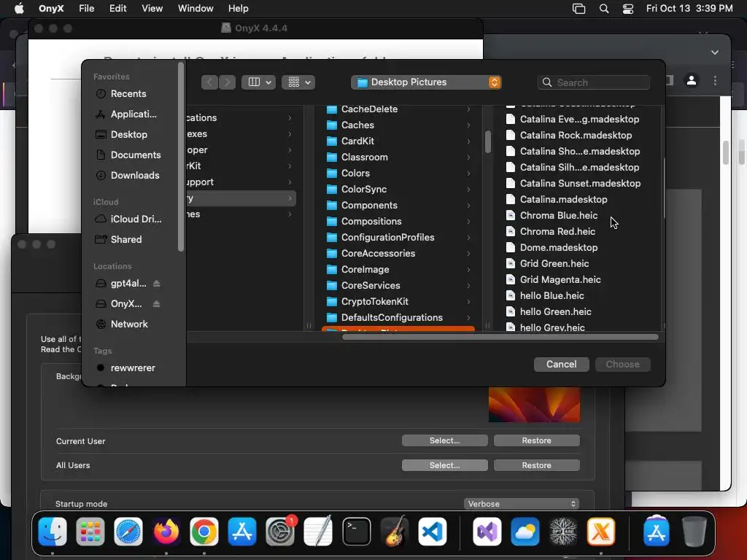Viewport: 747px width, 560px height.
Task: Eject the OnyX disk volume
Action: 156,304
